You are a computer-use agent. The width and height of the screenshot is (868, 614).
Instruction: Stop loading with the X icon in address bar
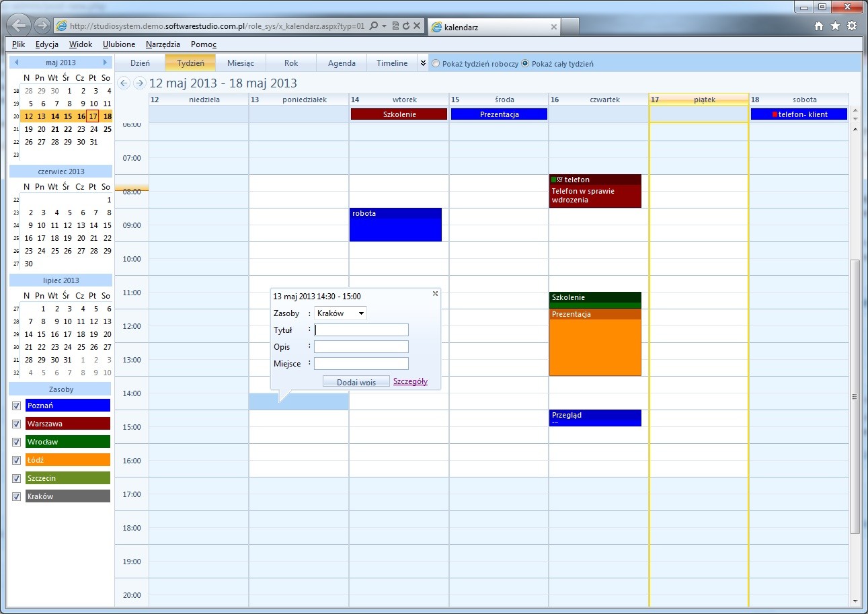point(417,26)
